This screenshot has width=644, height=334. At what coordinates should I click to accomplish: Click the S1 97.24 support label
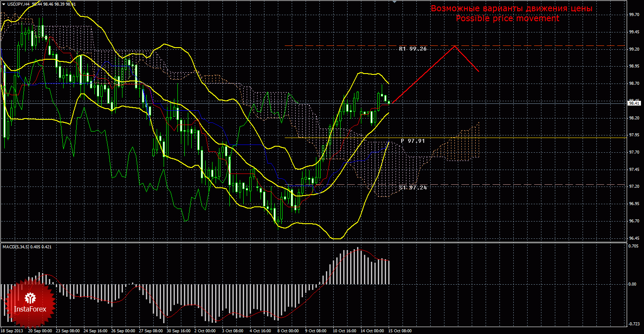pos(412,188)
